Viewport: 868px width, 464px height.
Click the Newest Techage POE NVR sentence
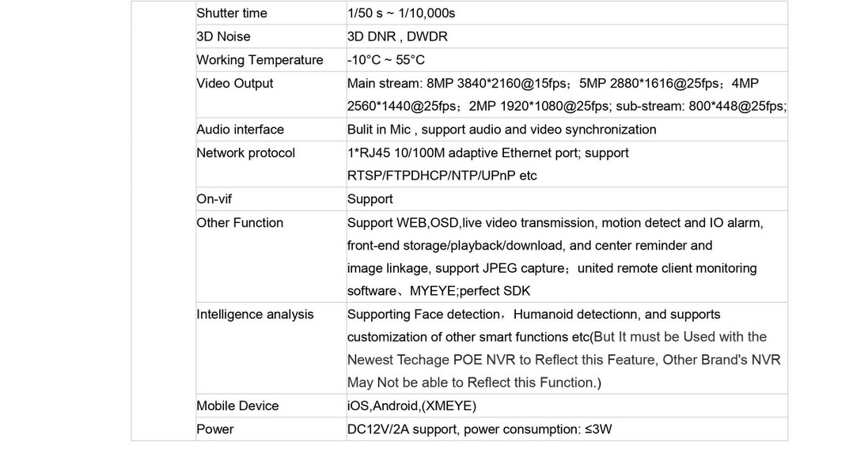(563, 360)
